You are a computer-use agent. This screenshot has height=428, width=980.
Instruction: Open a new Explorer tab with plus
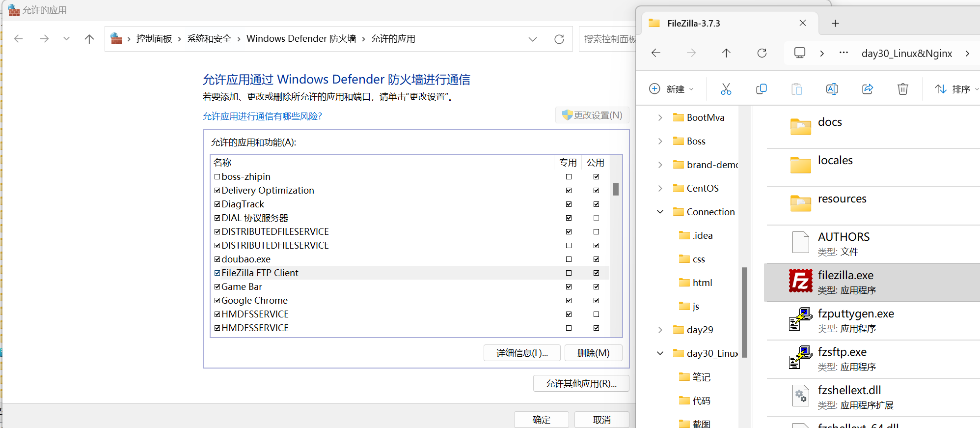pyautogui.click(x=835, y=23)
